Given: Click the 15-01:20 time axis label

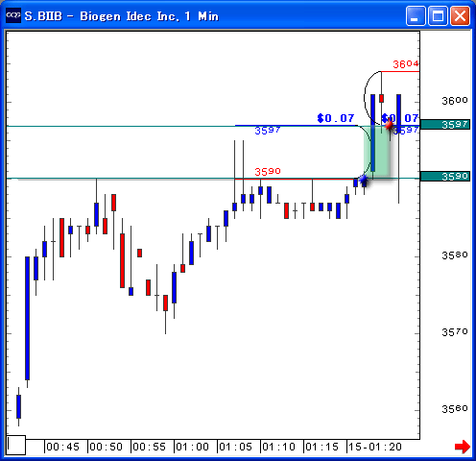Looking at the screenshot, I should (375, 447).
